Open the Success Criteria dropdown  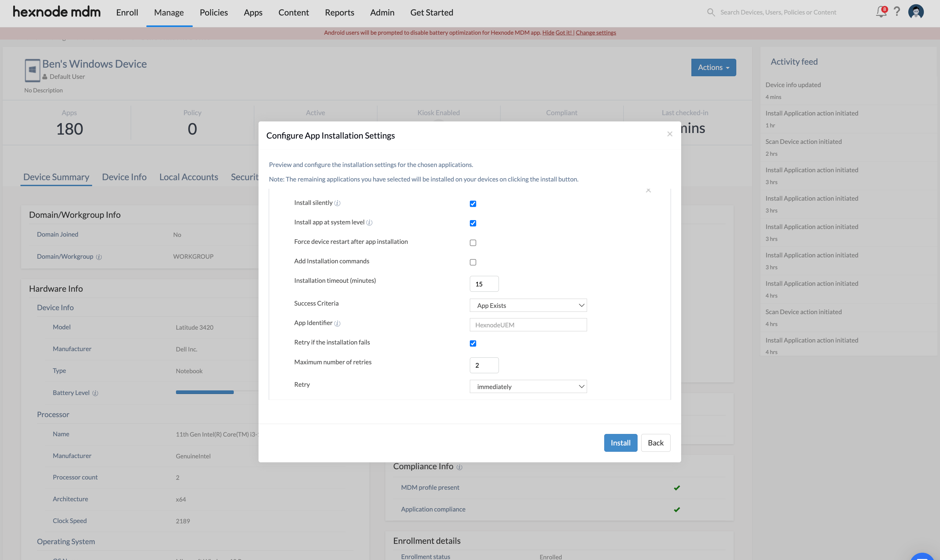click(x=528, y=305)
